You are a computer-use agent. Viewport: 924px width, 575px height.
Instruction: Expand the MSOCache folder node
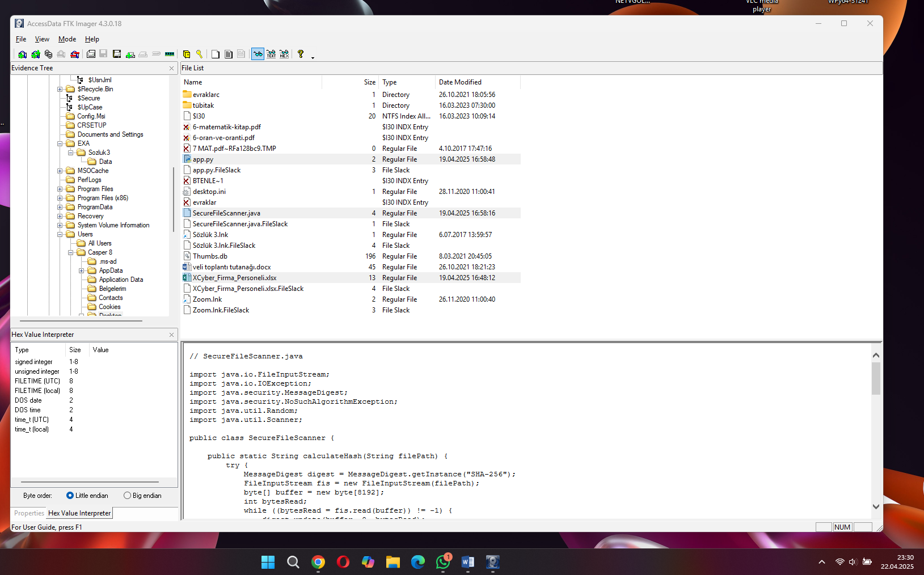pos(60,171)
